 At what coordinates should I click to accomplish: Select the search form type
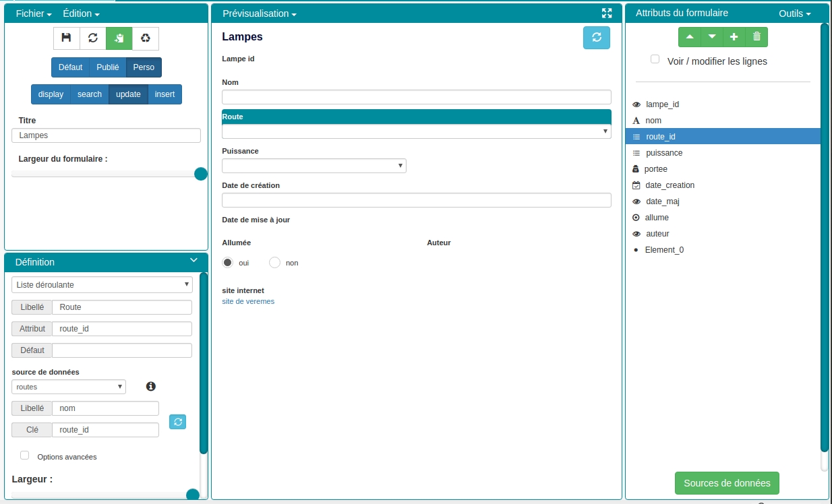coord(90,94)
